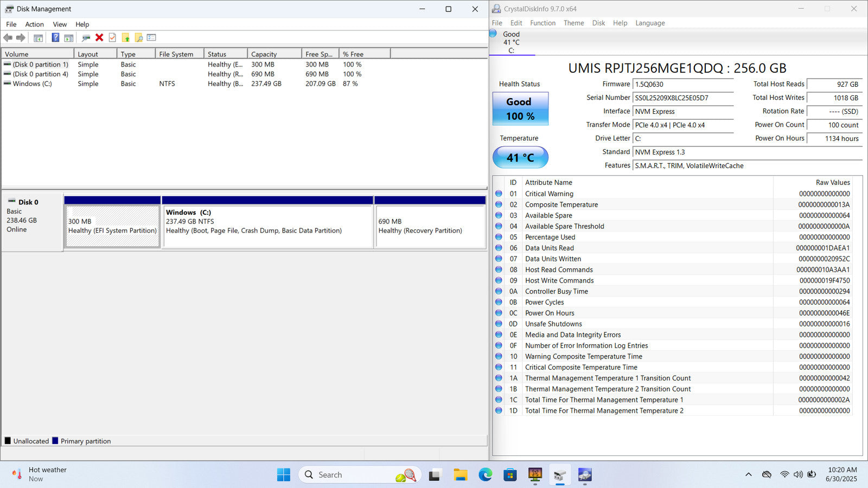Screen dimensions: 868x488
Task: Expand the hidden system tray icons chevron
Action: pos(748,474)
